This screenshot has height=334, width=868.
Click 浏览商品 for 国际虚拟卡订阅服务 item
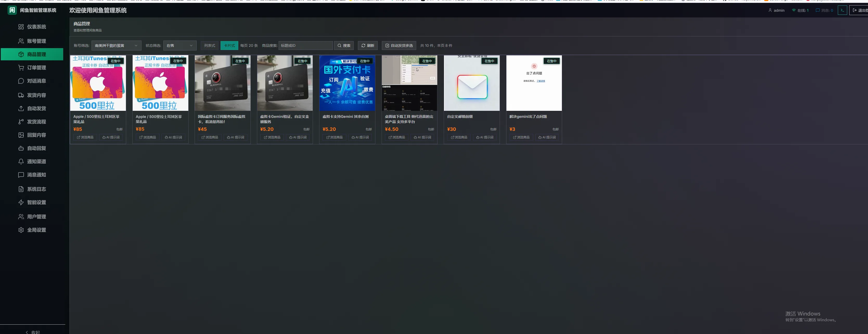[210, 138]
